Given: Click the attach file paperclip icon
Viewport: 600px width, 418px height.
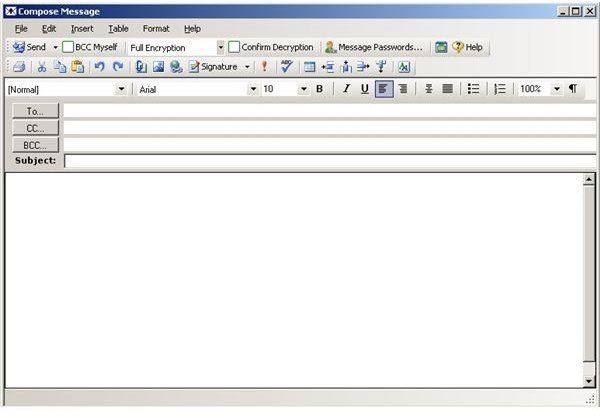Looking at the screenshot, I should tap(141, 67).
